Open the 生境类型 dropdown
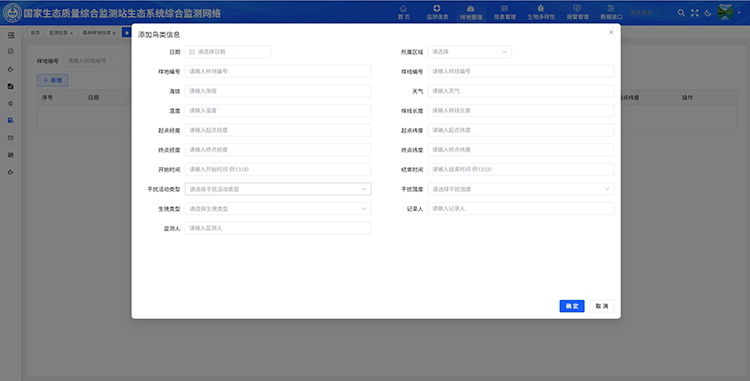This screenshot has width=750, height=381. tap(278, 208)
